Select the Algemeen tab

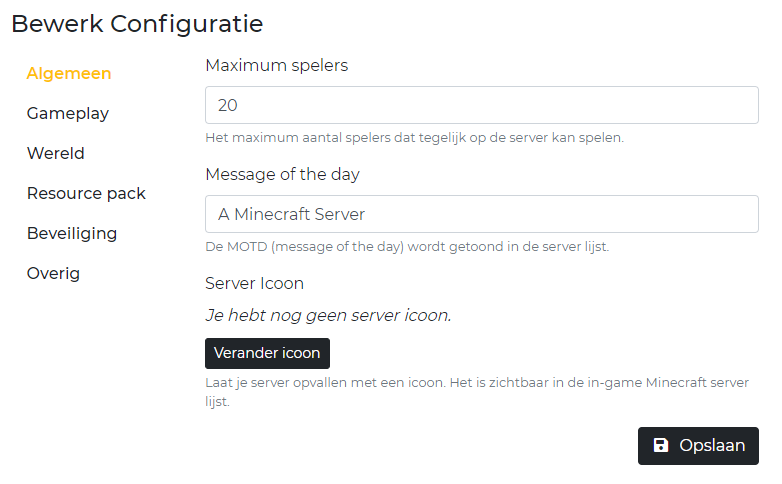tap(69, 73)
